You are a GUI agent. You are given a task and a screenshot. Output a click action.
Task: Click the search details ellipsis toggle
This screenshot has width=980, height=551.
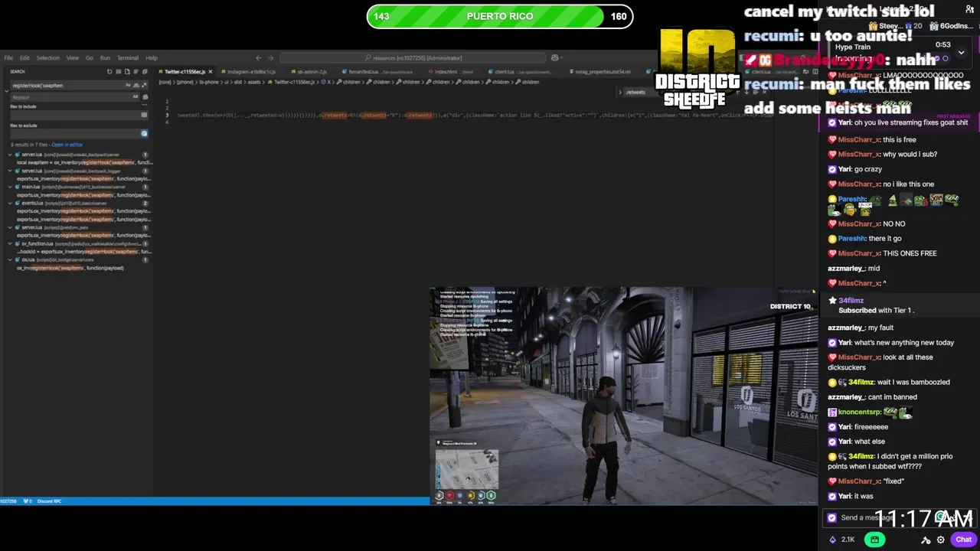(x=144, y=105)
